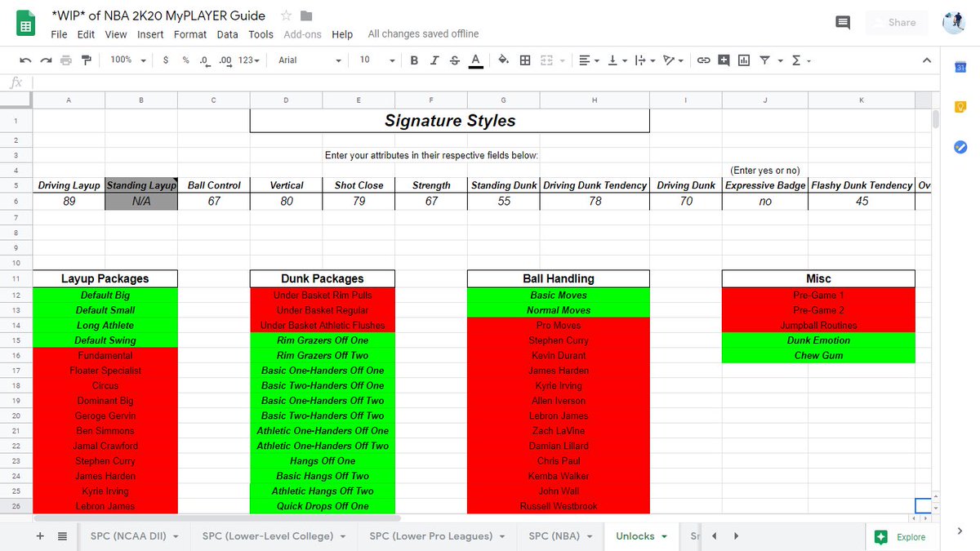The image size is (980, 551).
Task: Toggle Italic formatting
Action: click(x=434, y=60)
